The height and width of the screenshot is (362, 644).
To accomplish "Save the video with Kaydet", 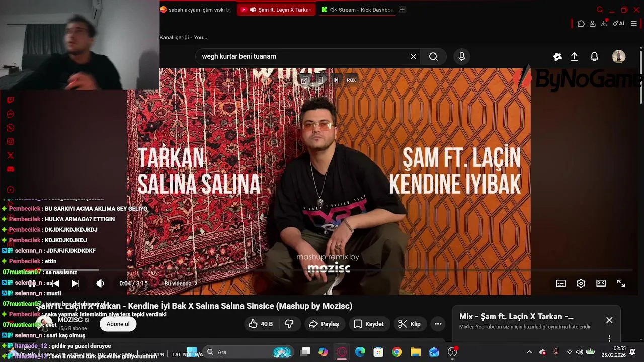I will coord(369,324).
